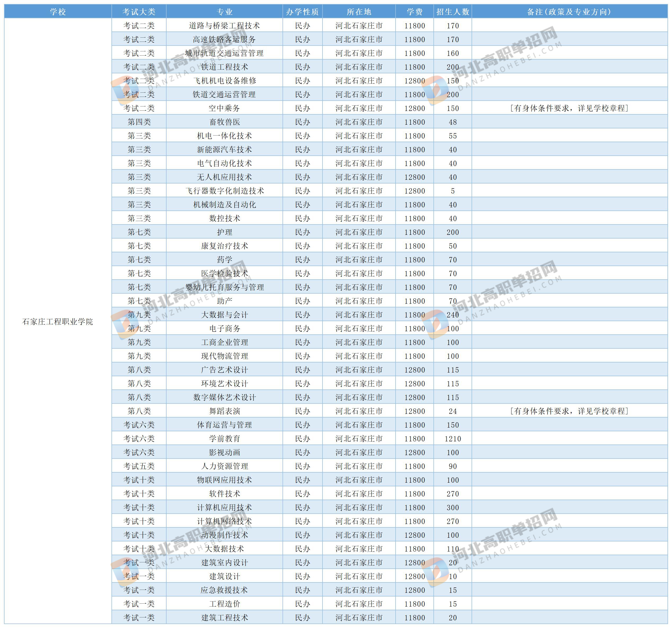Select the 机电一体化技术 cell

coord(225,136)
